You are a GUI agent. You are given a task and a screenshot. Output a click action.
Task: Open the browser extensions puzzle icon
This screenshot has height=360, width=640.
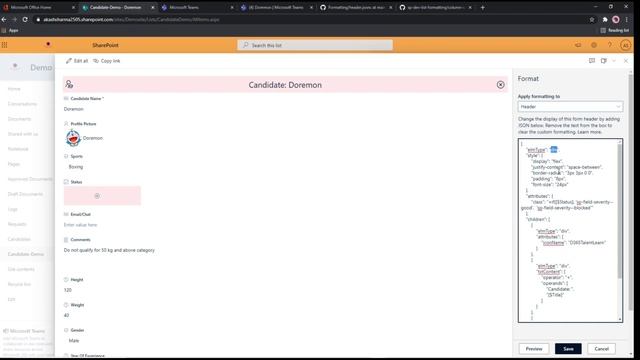604,20
